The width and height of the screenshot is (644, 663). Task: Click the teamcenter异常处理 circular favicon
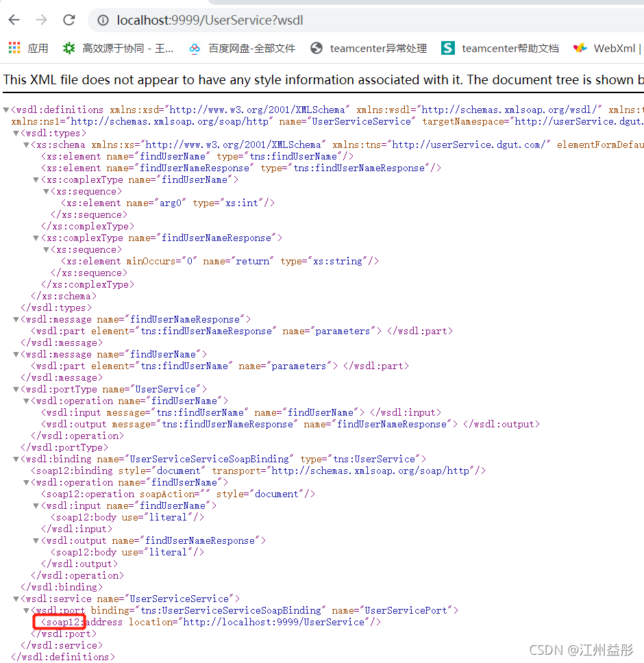316,48
